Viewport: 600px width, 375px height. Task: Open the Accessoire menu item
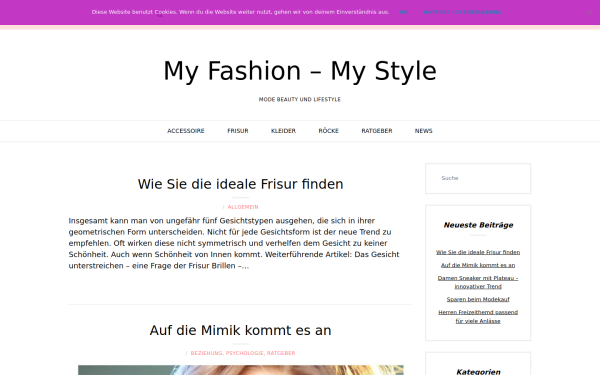[186, 131]
